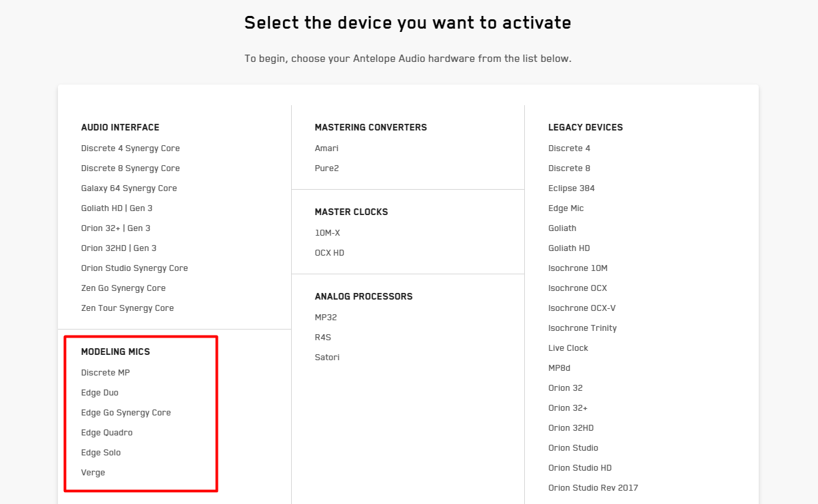Select Orion 32+ under Legacy Devices

[568, 408]
